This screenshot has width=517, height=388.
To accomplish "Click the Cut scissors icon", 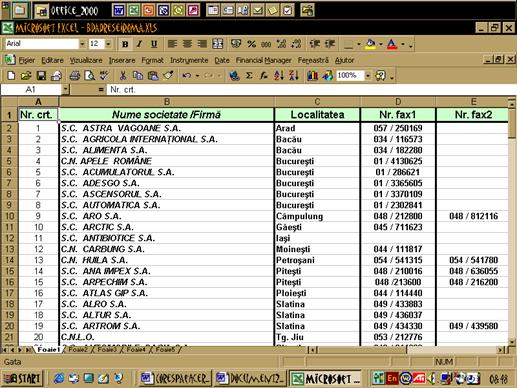I will [x=123, y=76].
